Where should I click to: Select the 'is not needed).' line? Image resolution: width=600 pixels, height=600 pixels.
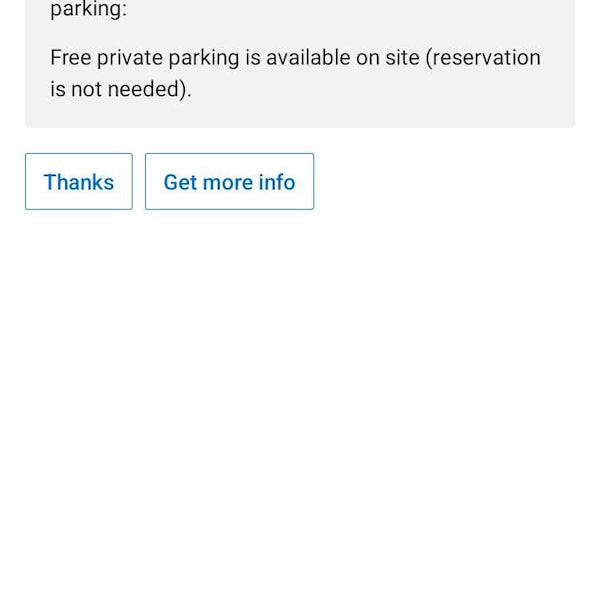point(121,90)
